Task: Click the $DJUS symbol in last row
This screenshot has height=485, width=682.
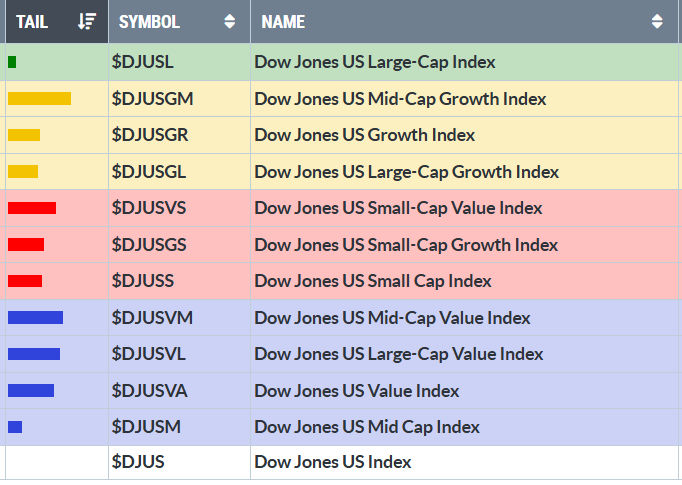Action: point(138,462)
